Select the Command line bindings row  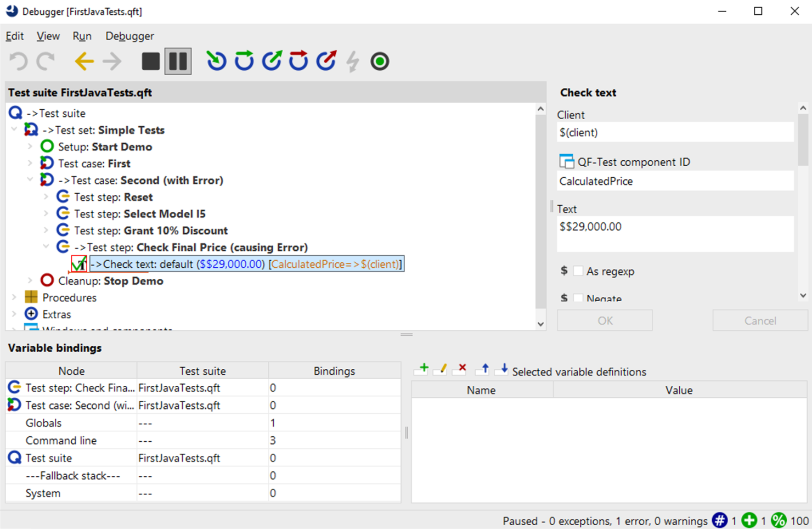(203, 440)
